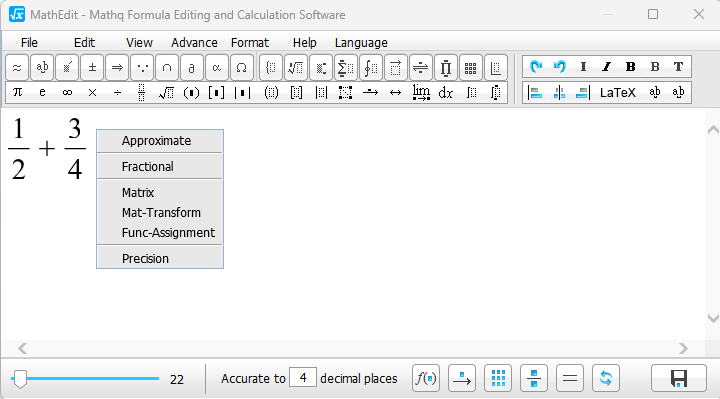Screen dimensions: 720x399
Task: Click the equals calculate button
Action: pos(570,378)
